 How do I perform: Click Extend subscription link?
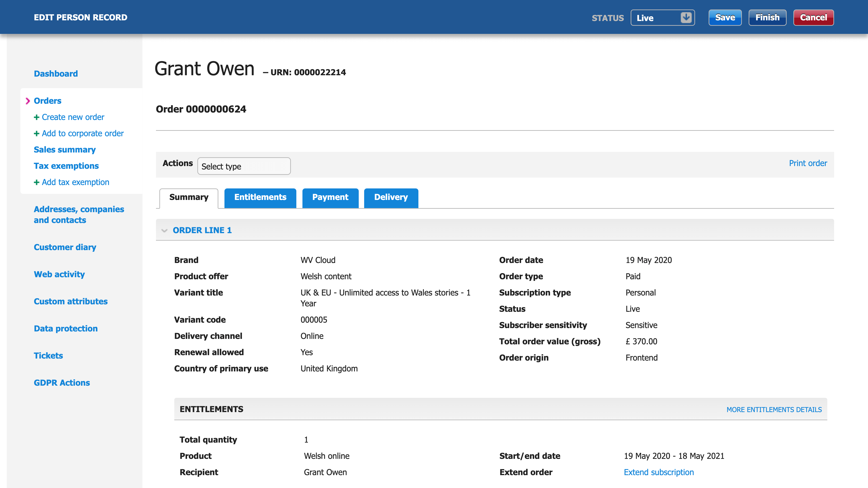pos(658,472)
